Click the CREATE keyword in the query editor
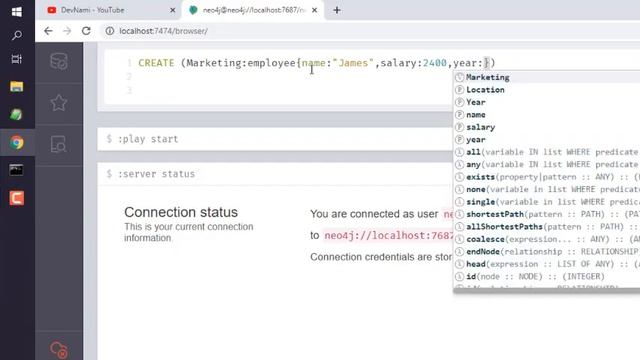This screenshot has height=360, width=640. click(156, 63)
